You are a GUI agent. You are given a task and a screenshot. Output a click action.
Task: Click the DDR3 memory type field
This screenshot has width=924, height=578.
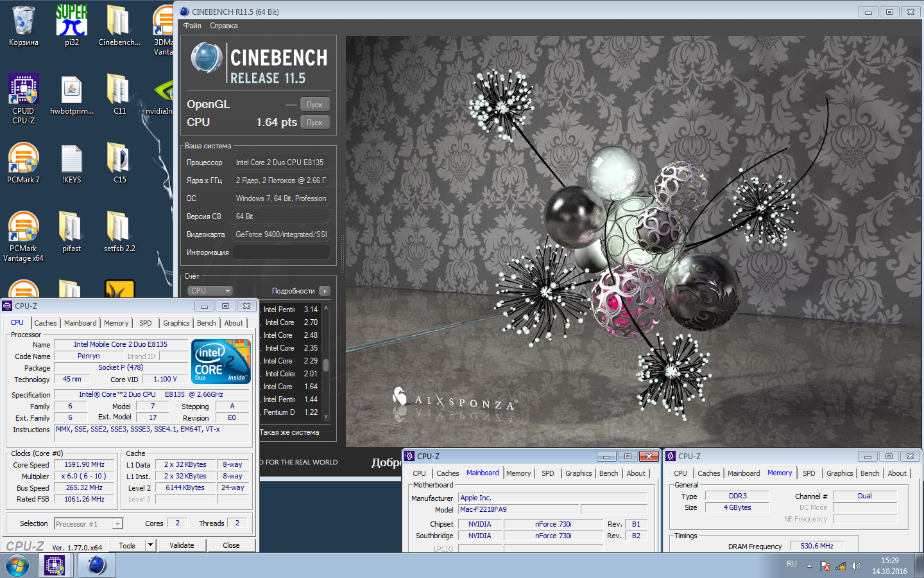(x=737, y=496)
